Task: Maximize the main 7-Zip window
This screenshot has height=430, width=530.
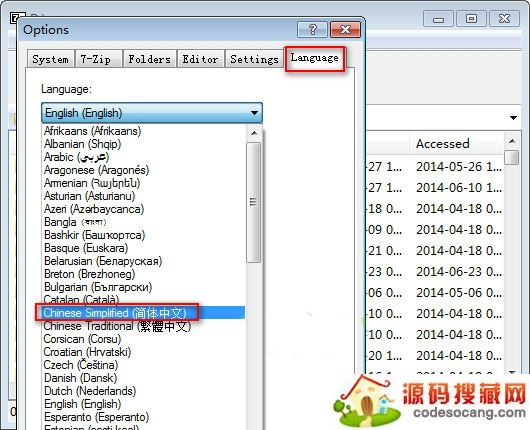Action: (471, 18)
